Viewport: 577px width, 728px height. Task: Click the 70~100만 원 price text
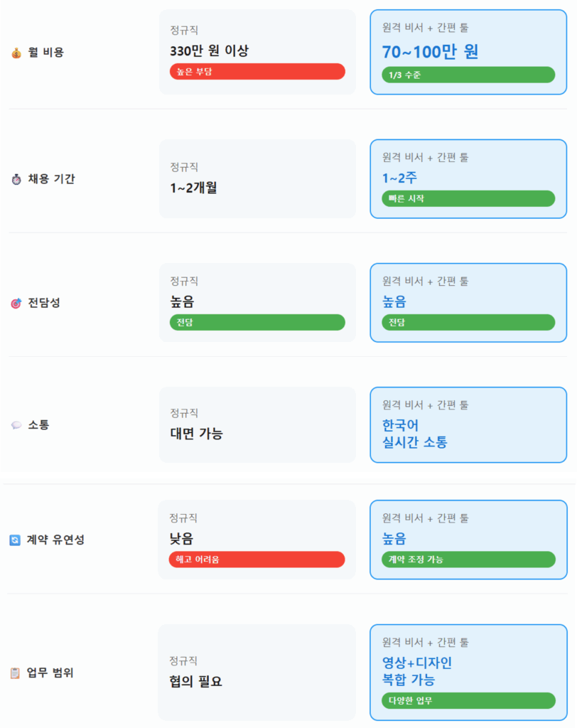tap(431, 52)
